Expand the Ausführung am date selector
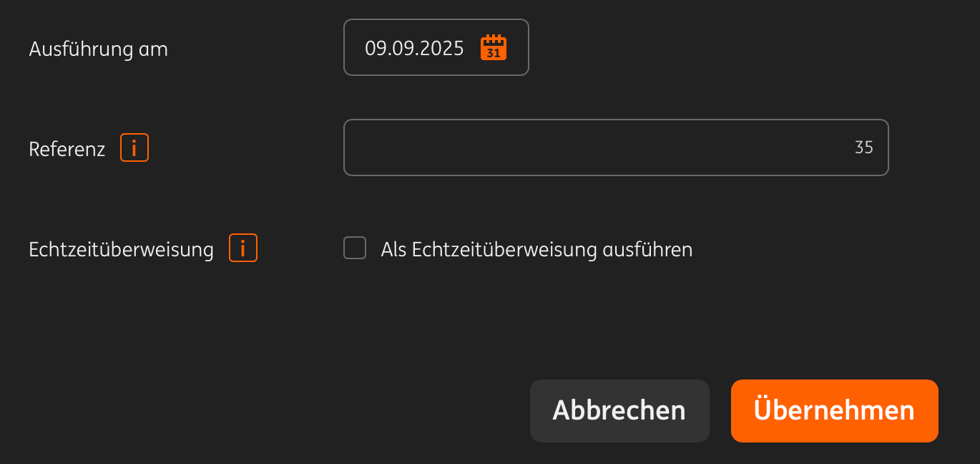 tap(436, 47)
